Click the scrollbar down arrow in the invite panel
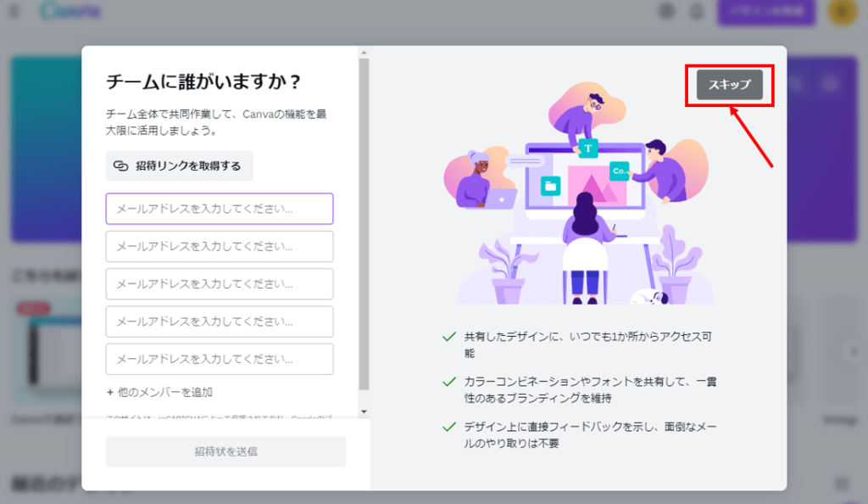The width and height of the screenshot is (868, 504). pos(364,412)
